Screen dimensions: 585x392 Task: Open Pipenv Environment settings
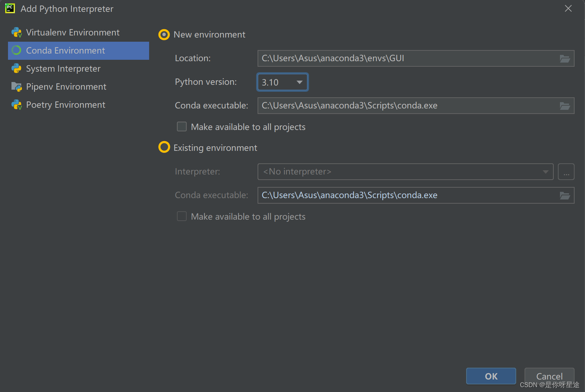tap(79, 87)
